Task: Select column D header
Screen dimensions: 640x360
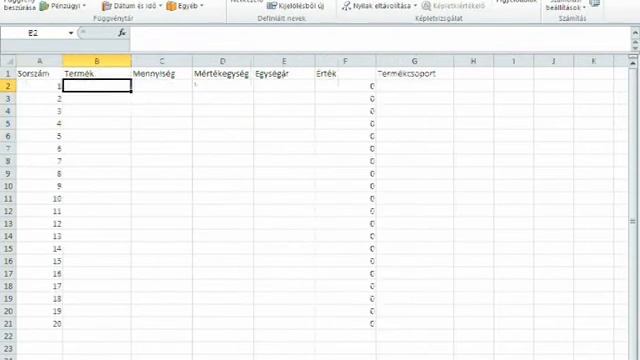Action: (222, 61)
